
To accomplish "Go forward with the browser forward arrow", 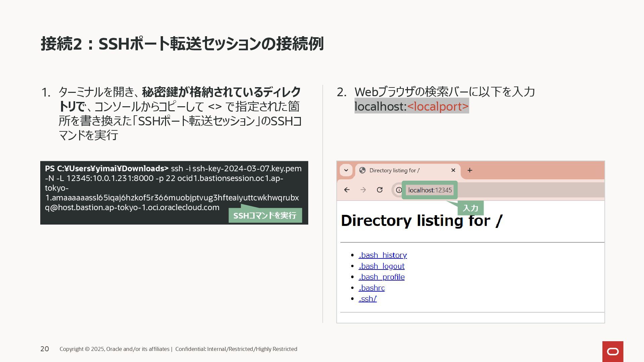I will [363, 190].
